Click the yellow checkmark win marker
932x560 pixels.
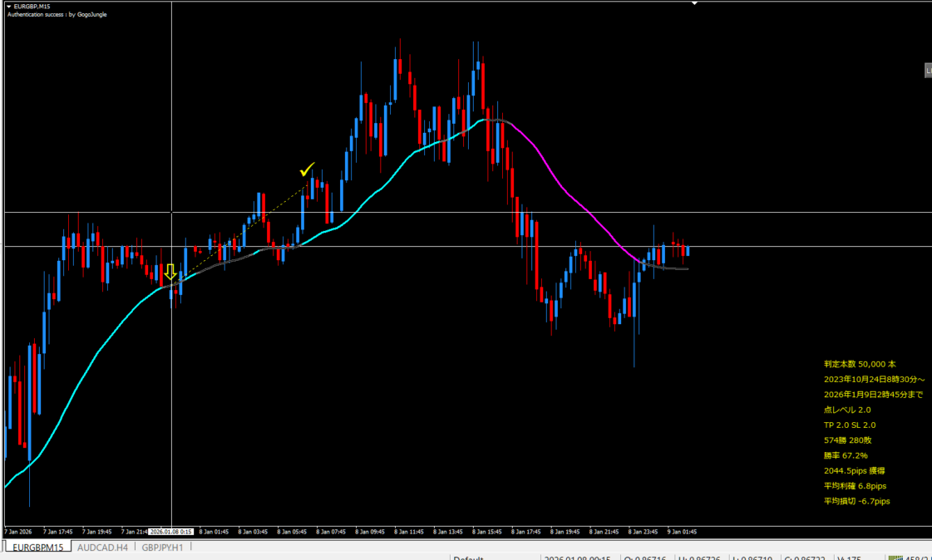pos(307,170)
